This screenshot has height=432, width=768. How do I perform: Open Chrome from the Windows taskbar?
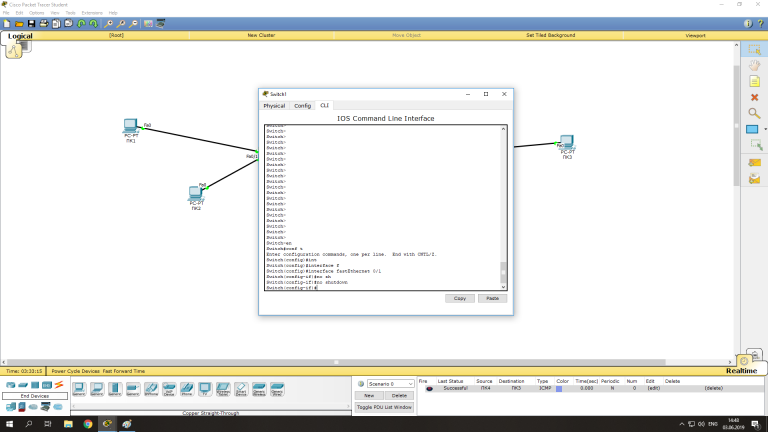88,424
